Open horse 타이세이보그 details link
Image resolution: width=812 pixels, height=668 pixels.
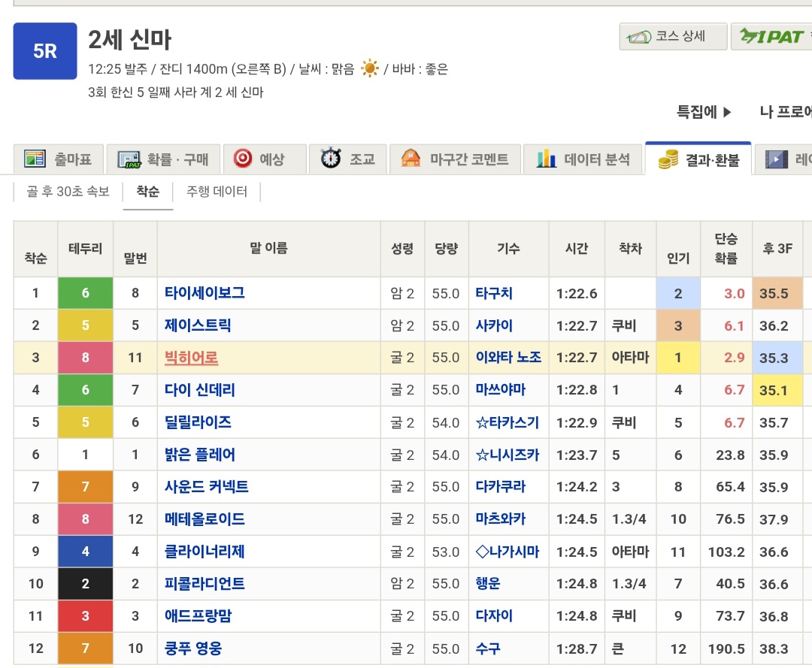205,293
